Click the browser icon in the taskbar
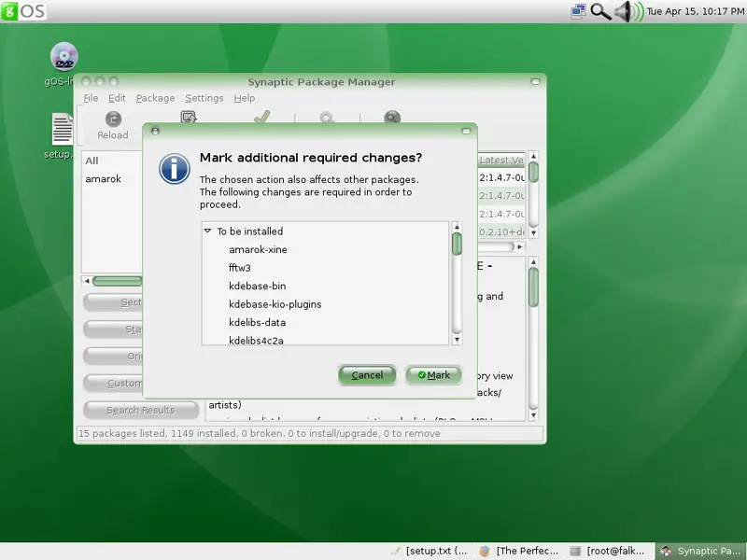This screenshot has width=747, height=560. 485,551
